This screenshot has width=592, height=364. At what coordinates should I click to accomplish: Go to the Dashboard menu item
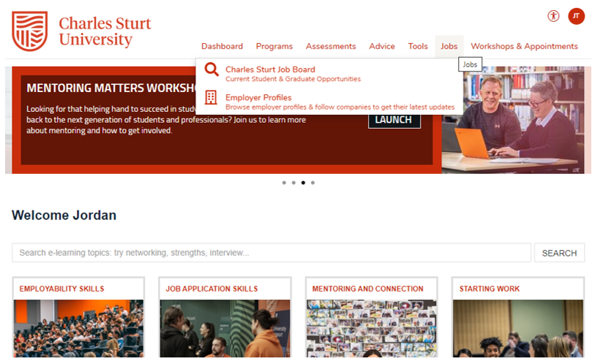222,46
